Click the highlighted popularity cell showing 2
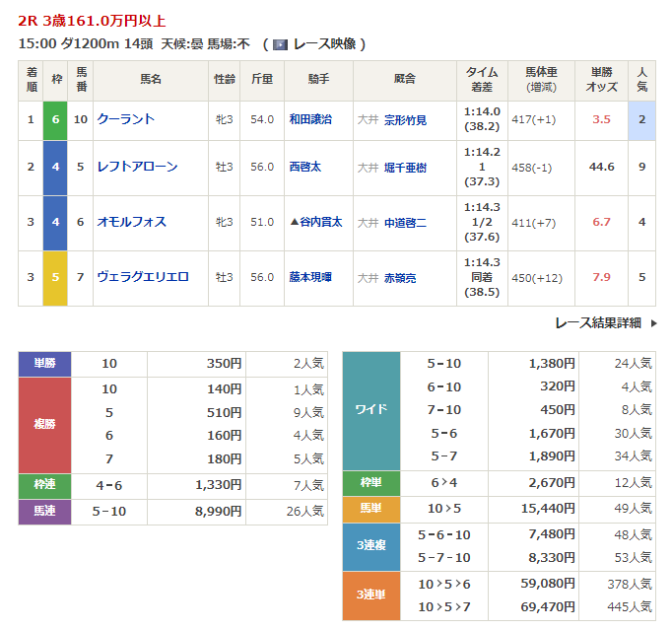This screenshot has height=630, width=672. pos(641,119)
